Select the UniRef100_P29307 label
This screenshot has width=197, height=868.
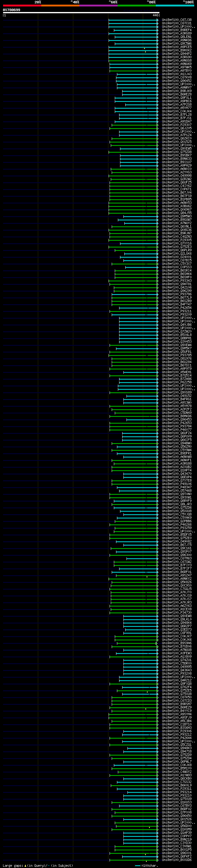(177, 125)
